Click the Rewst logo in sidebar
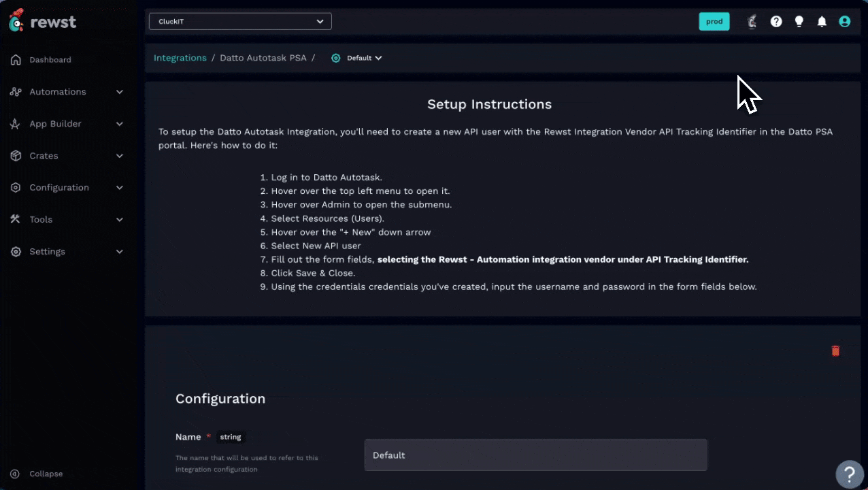Image resolution: width=868 pixels, height=490 pixels. tap(43, 21)
